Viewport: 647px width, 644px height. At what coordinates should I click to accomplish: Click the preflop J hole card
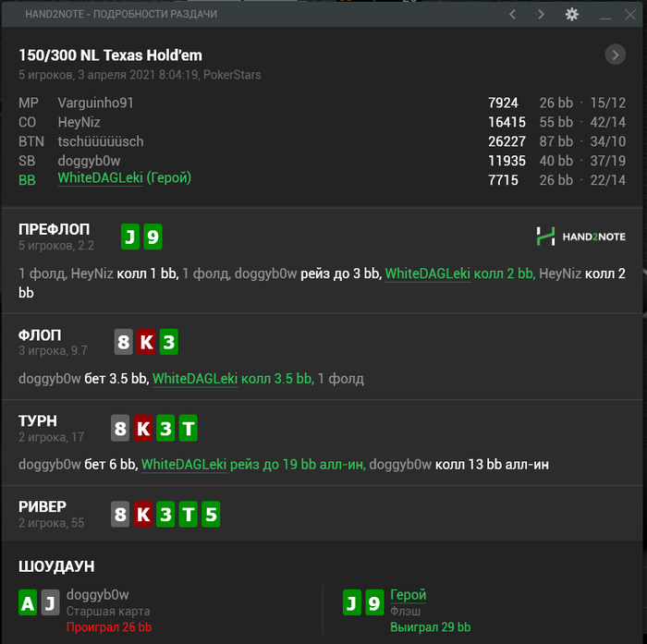pyautogui.click(x=130, y=237)
